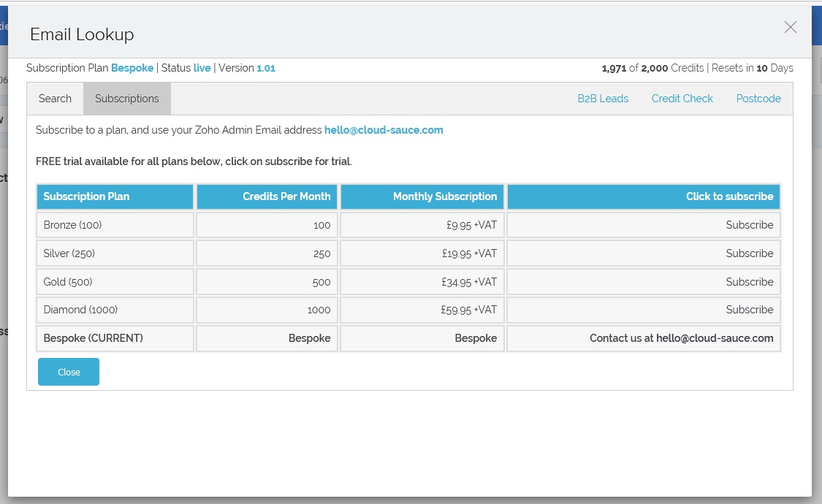Subscribe to the Bronze (100) plan
The width and height of the screenshot is (822, 504).
coord(750,225)
